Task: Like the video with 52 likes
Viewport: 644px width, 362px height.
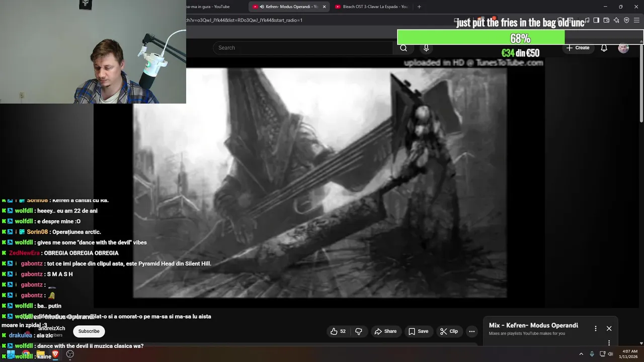Action: (x=338, y=331)
